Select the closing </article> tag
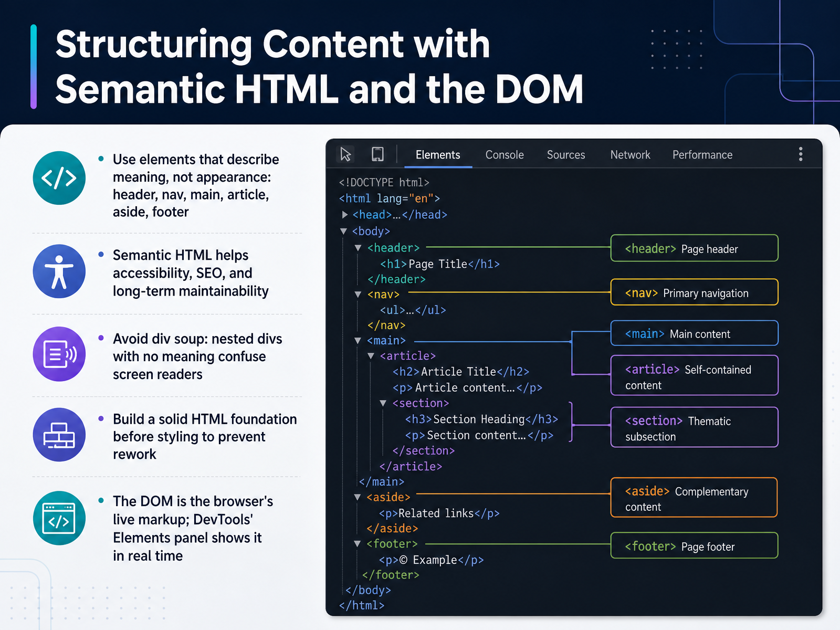Screen dimensions: 840x630 [x=411, y=467]
